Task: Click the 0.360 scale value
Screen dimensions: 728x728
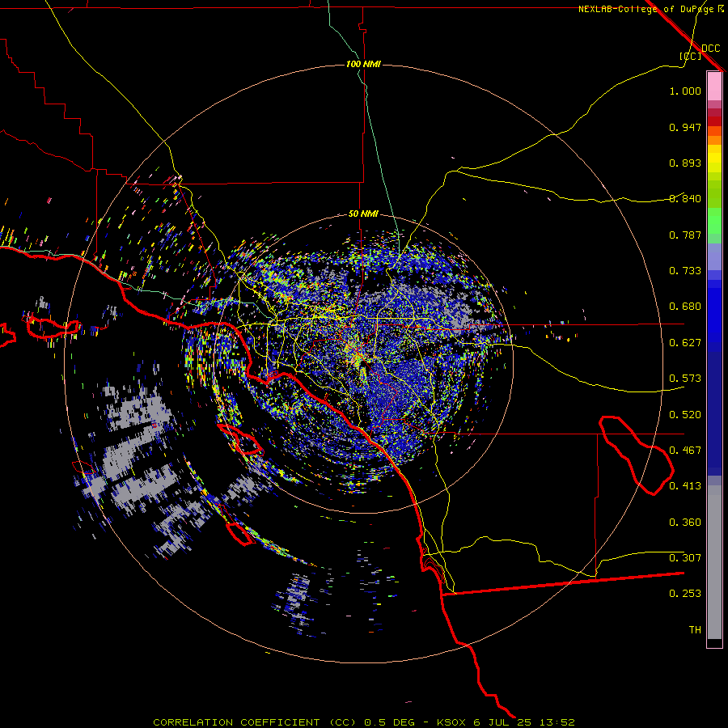Action: point(685,523)
